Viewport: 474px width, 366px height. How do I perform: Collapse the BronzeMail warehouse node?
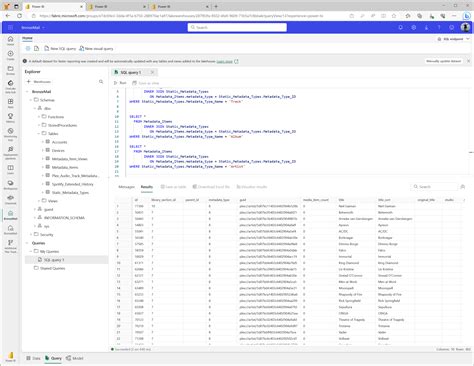[27, 92]
